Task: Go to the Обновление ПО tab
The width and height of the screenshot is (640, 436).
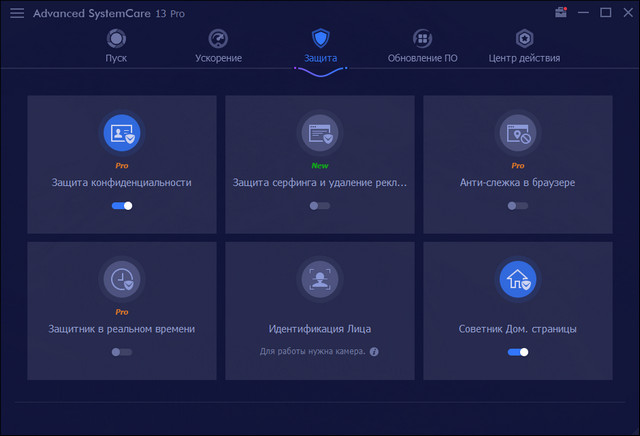Action: [422, 45]
